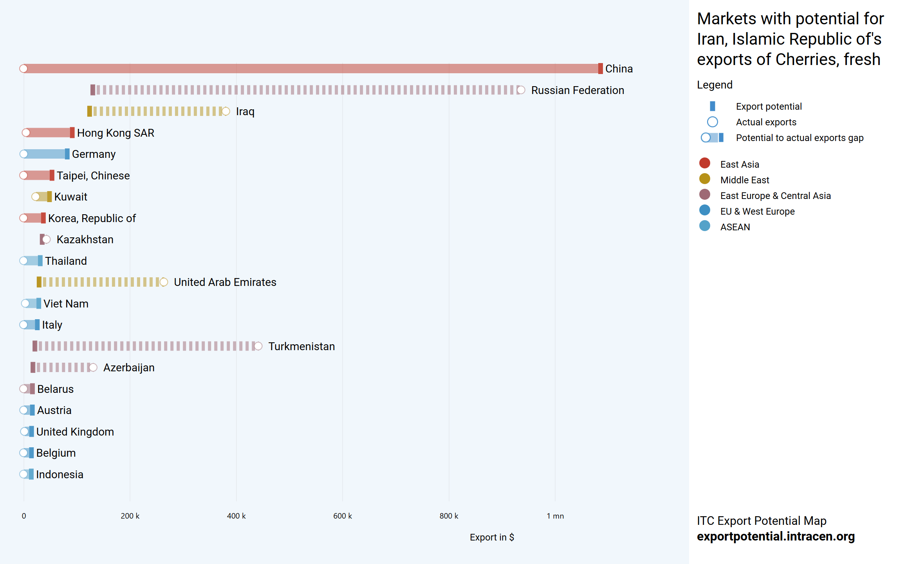Click the Korea, Republic of label
This screenshot has height=564, width=924.
pos(92,218)
